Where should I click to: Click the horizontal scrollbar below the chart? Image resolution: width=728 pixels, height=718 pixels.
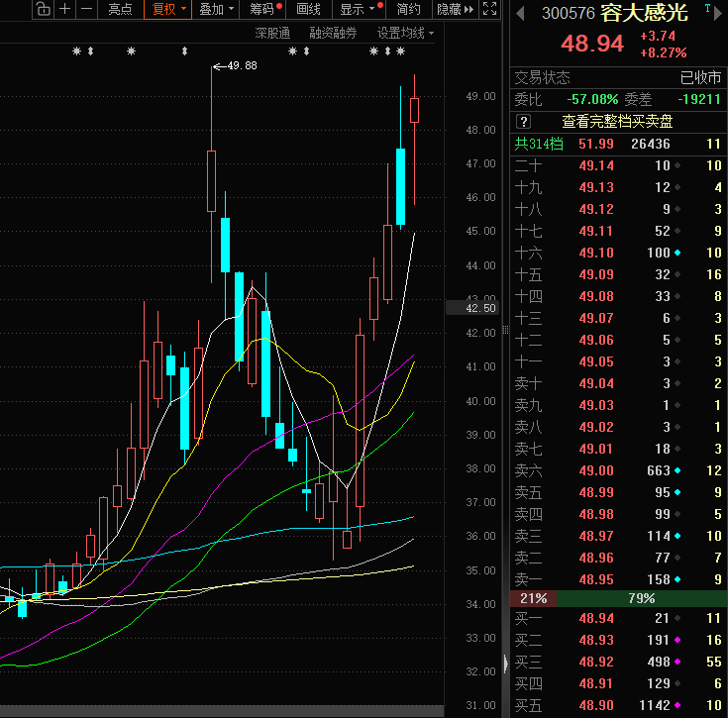[x=222, y=711]
